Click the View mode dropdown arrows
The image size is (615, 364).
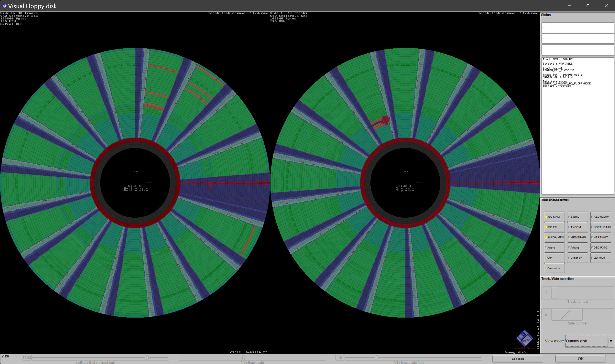point(611,341)
